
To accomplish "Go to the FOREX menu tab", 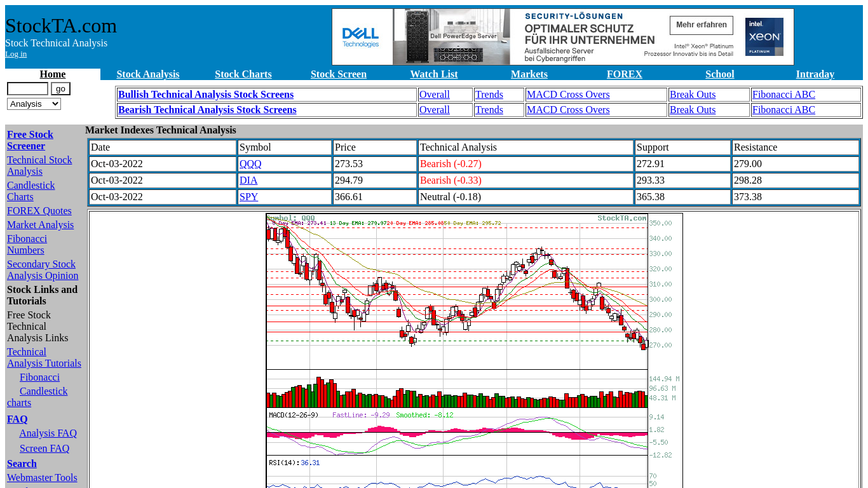I will tap(624, 74).
